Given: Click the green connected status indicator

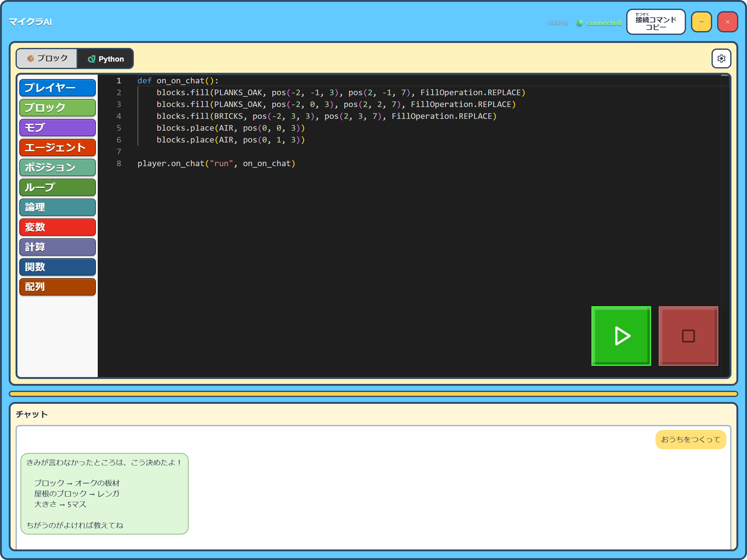Looking at the screenshot, I should tap(599, 23).
